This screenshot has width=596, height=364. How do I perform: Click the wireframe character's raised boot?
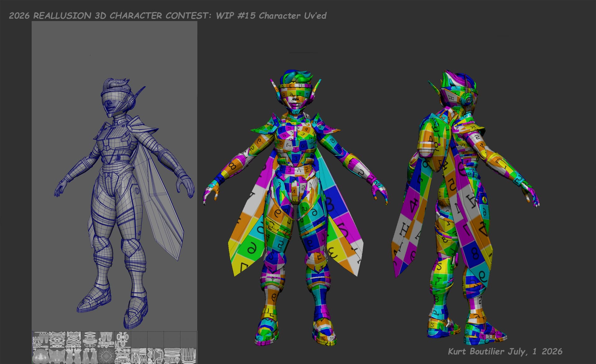click(x=95, y=299)
